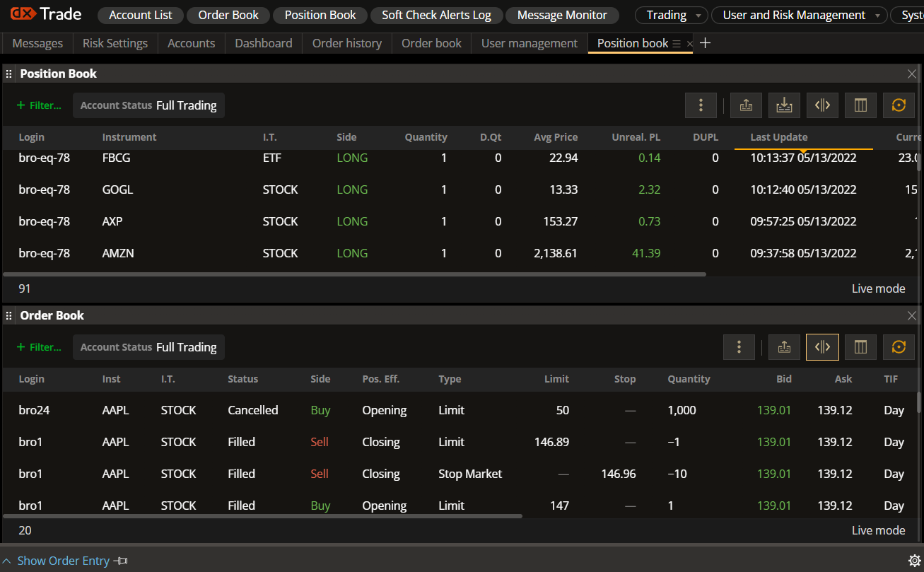Click Soft Check Alerts Log button
Image resolution: width=924 pixels, height=572 pixels.
tap(436, 15)
